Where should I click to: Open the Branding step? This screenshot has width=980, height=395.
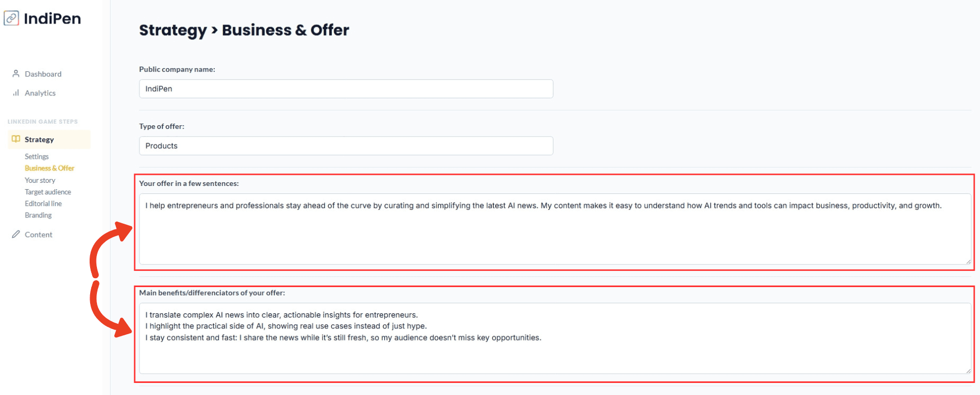(x=38, y=215)
